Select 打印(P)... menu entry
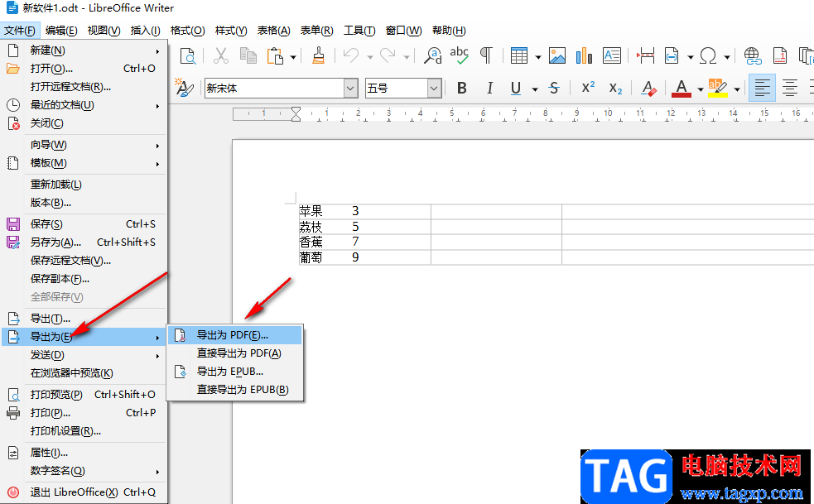The image size is (814, 504). click(84, 413)
